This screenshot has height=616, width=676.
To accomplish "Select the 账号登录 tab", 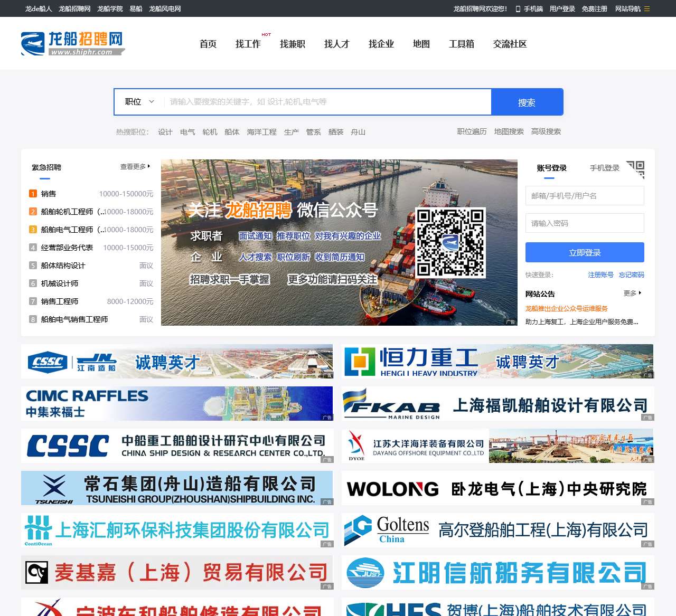I will pos(552,168).
